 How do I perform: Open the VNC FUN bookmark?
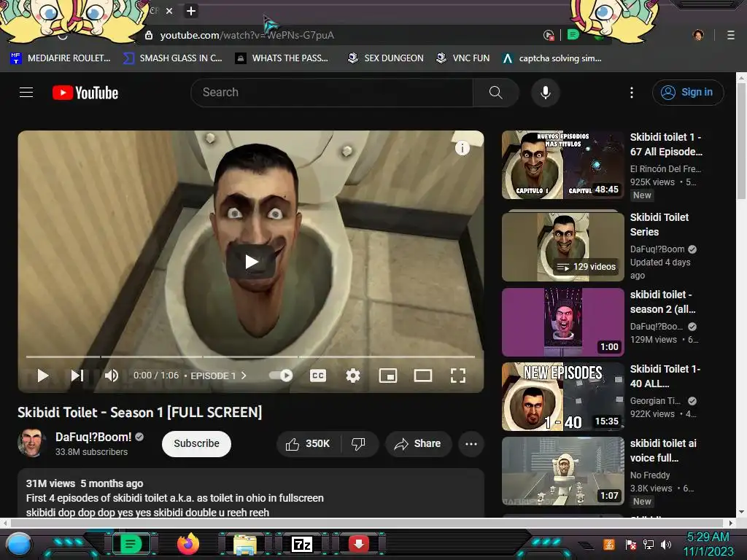(463, 58)
